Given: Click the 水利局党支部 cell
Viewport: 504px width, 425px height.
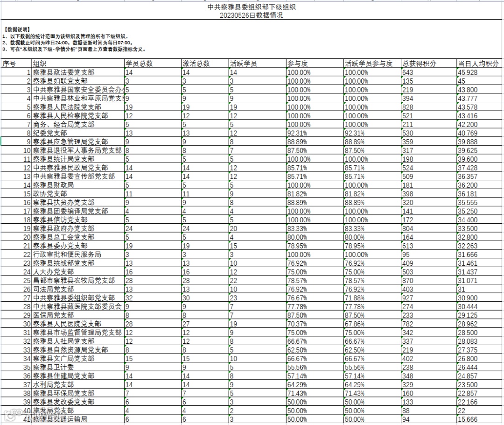Looking at the screenshot, I should click(78, 385).
